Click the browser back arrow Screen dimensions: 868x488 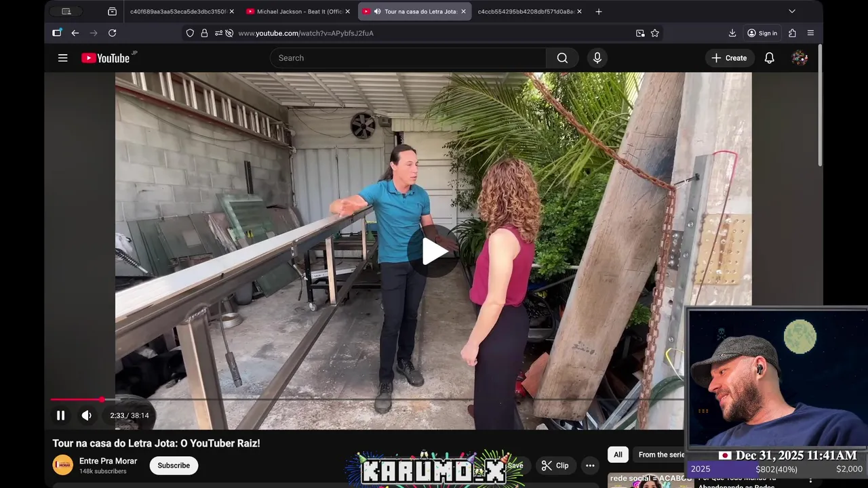[75, 33]
